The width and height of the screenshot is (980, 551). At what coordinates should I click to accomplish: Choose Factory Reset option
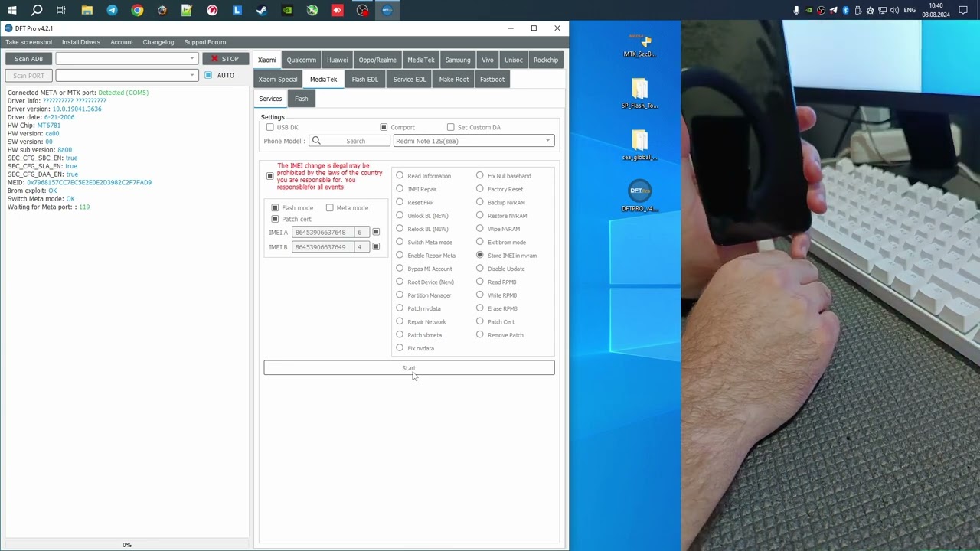pos(480,189)
